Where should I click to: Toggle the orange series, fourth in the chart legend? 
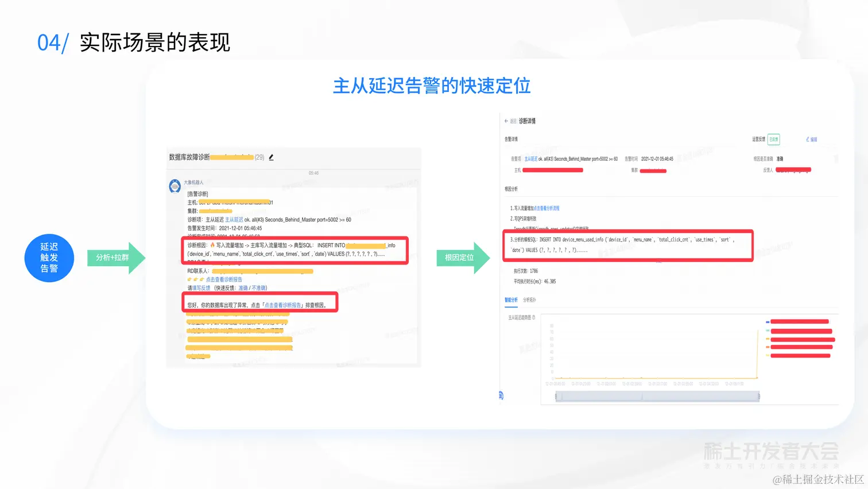[x=768, y=347]
